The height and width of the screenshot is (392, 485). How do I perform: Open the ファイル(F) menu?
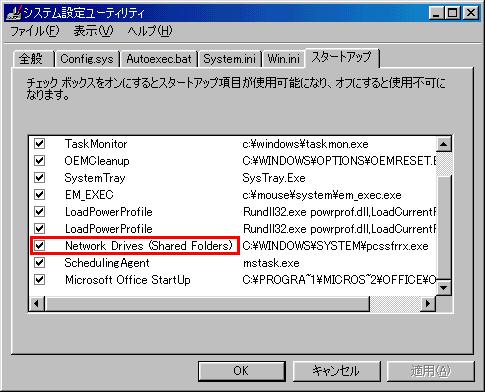35,31
